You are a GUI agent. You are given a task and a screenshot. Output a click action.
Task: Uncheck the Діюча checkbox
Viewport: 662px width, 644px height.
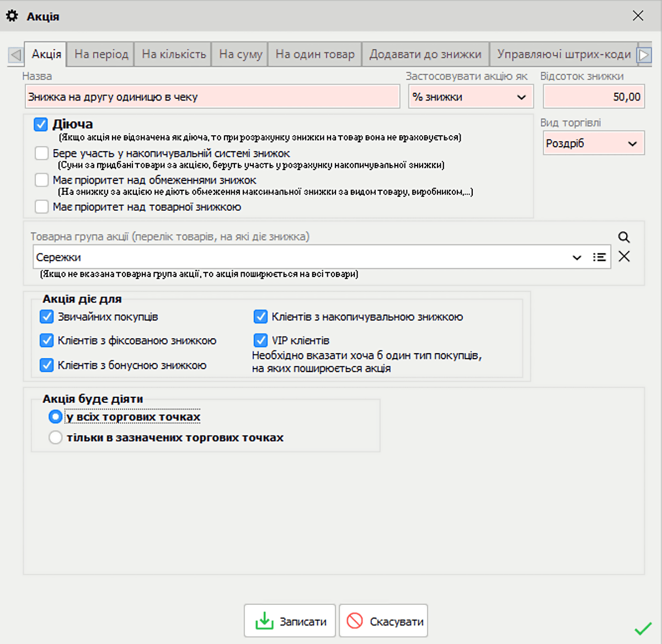(41, 124)
